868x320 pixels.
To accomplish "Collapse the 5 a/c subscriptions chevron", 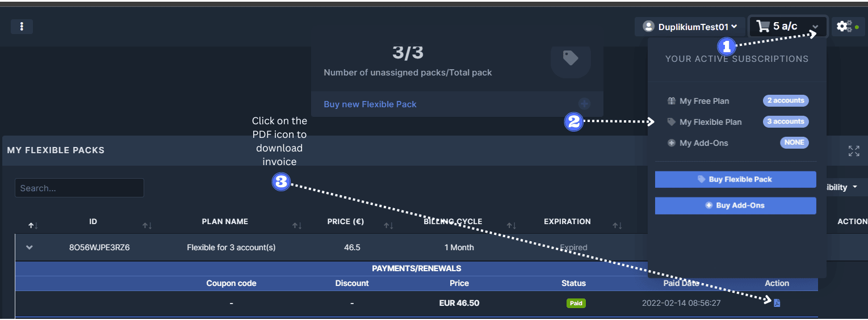I will 815,27.
